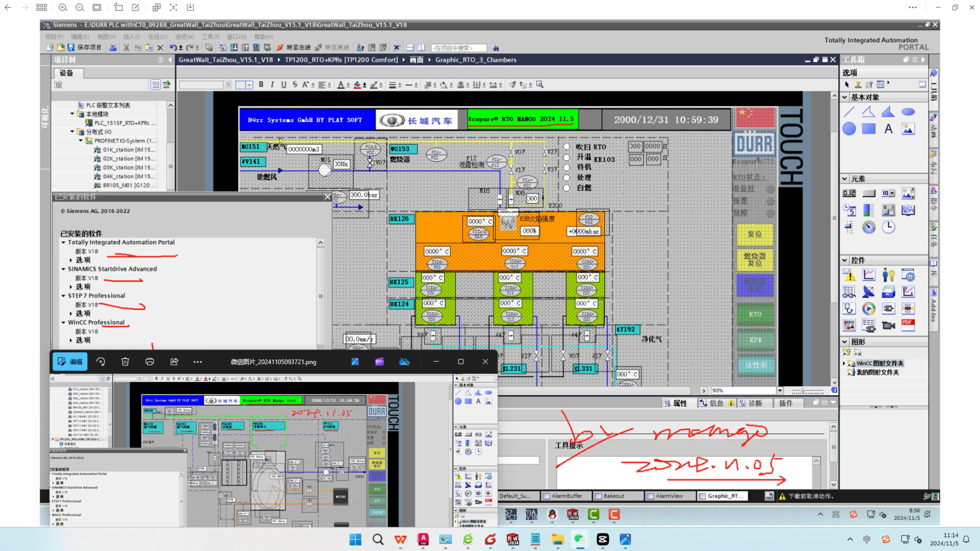Select the circle beside 升温
This screenshot has height=551, width=980.
point(567,157)
